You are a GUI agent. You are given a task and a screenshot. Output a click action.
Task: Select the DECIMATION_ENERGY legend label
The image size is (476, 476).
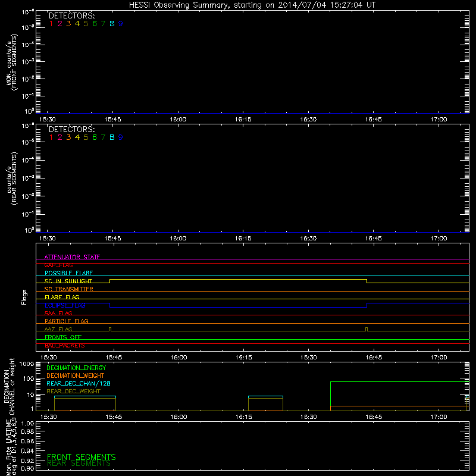[76, 368]
